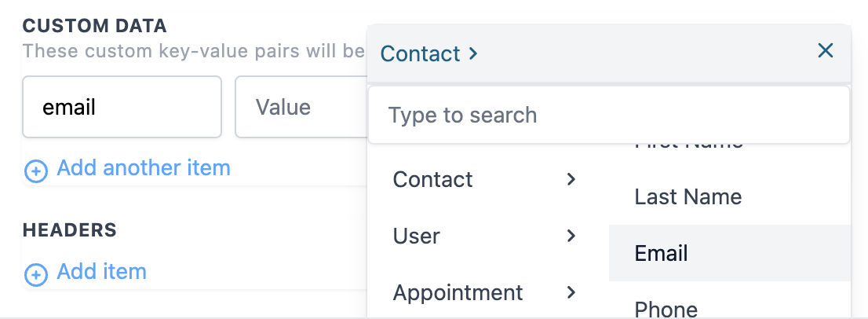Screen dimensions: 868x319
Task: Pick the Phone field option
Action: tap(666, 308)
